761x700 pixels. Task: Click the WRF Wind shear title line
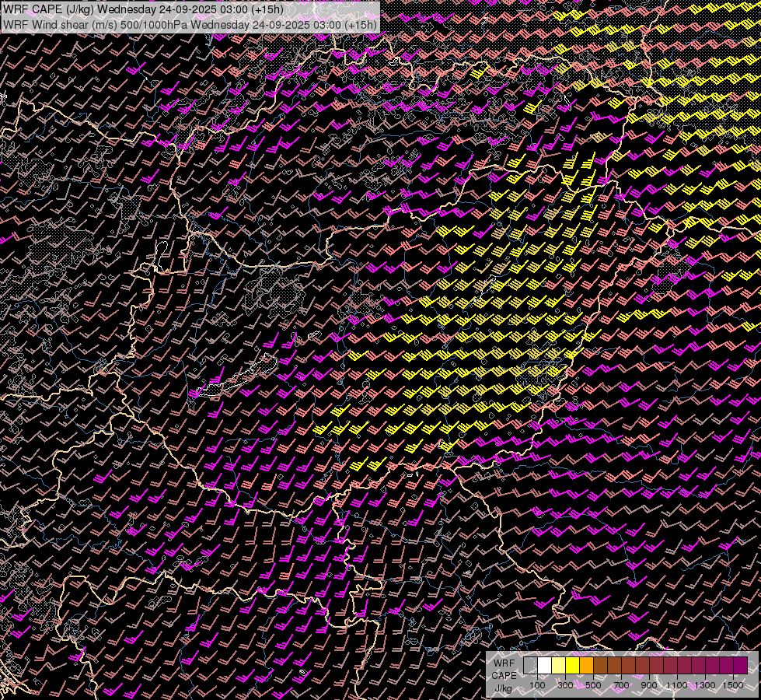pos(190,24)
